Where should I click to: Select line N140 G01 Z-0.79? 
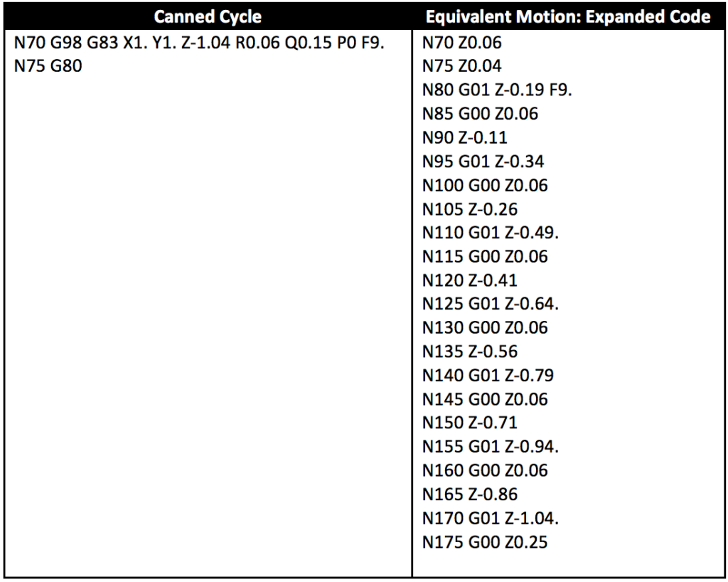(488, 376)
